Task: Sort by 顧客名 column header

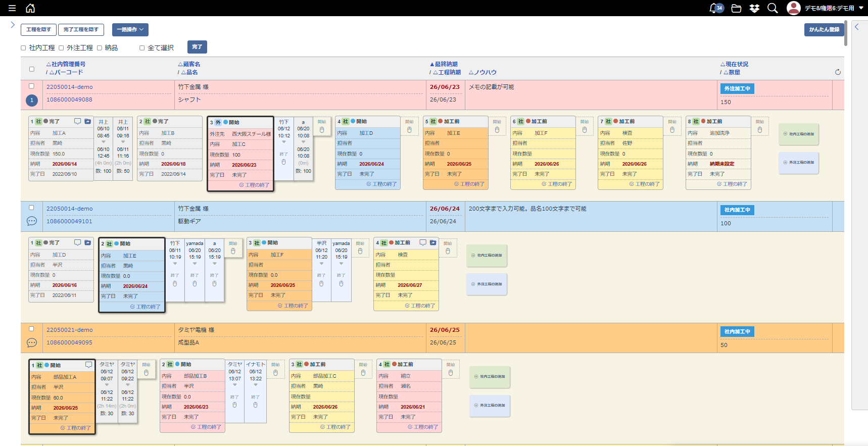Action: coord(189,64)
